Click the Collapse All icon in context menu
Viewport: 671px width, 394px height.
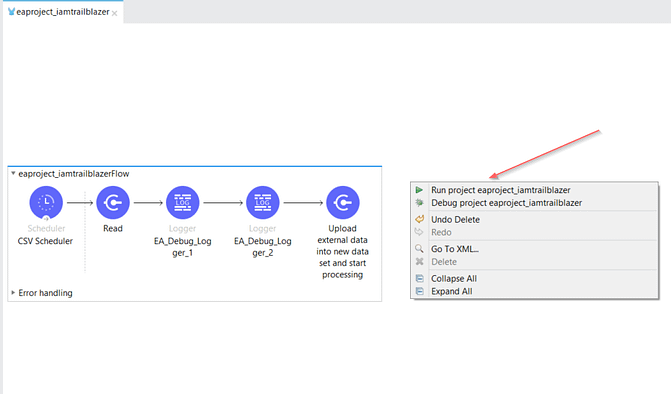[x=420, y=278]
